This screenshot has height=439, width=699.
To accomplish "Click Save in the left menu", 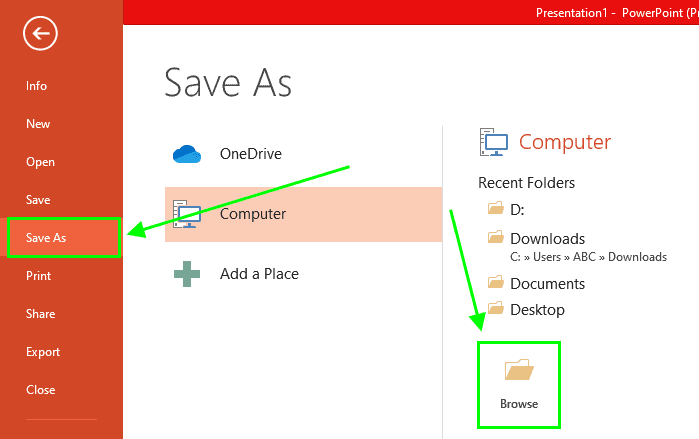I will (38, 200).
